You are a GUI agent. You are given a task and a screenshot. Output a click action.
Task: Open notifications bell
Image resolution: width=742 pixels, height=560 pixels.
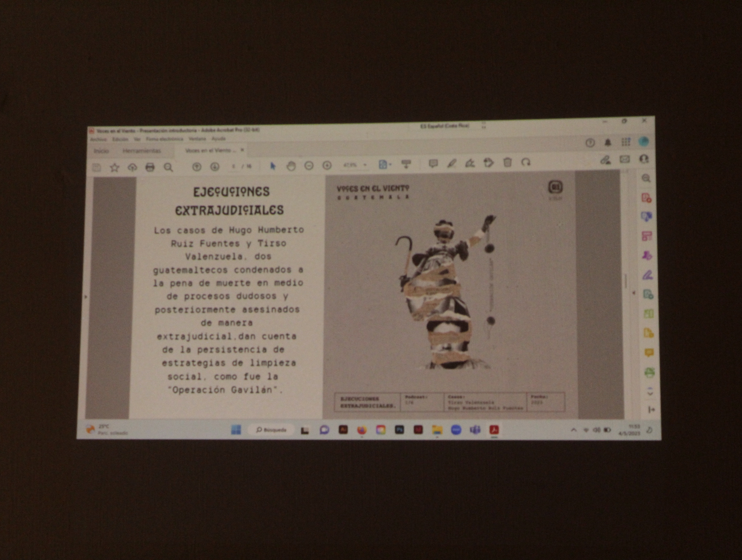click(608, 143)
